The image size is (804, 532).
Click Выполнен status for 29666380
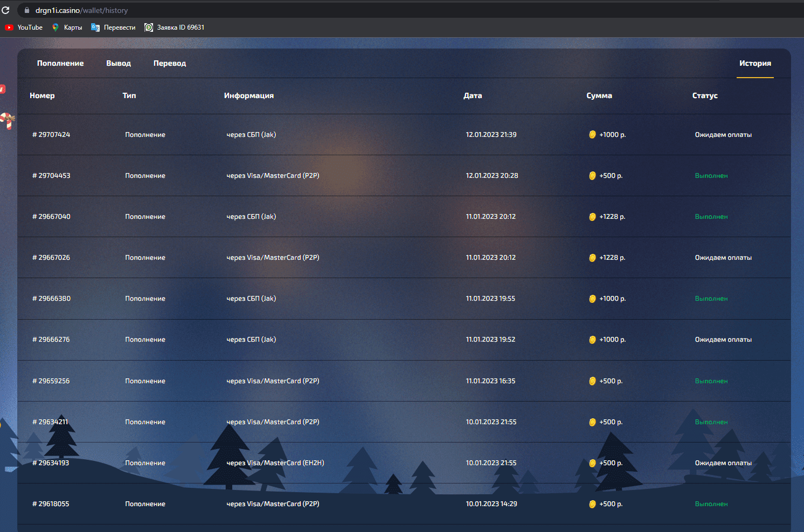coord(711,299)
